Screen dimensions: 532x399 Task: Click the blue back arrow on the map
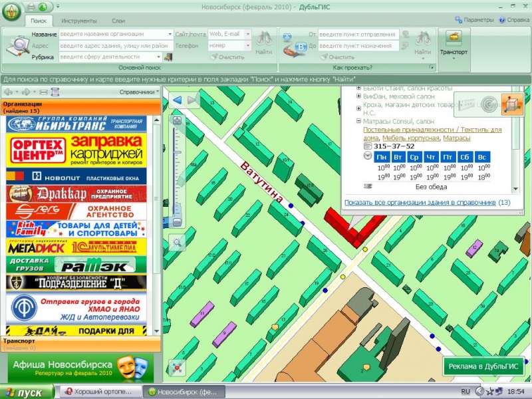tap(178, 100)
